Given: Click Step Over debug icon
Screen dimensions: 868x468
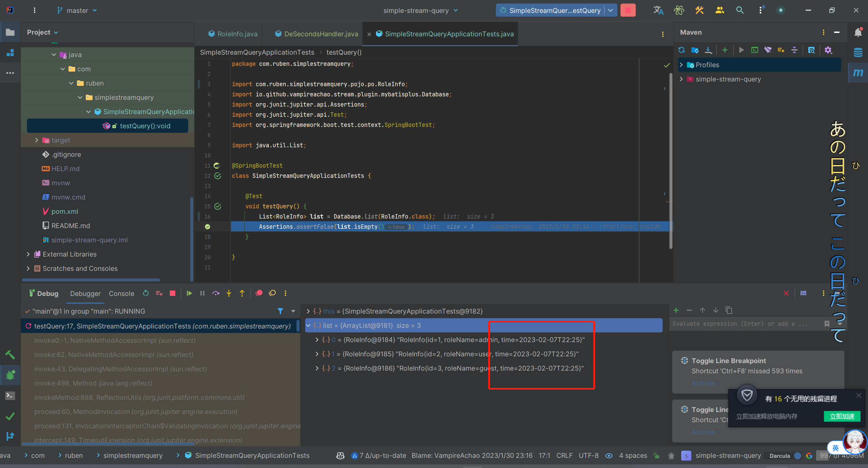Looking at the screenshot, I should (216, 293).
